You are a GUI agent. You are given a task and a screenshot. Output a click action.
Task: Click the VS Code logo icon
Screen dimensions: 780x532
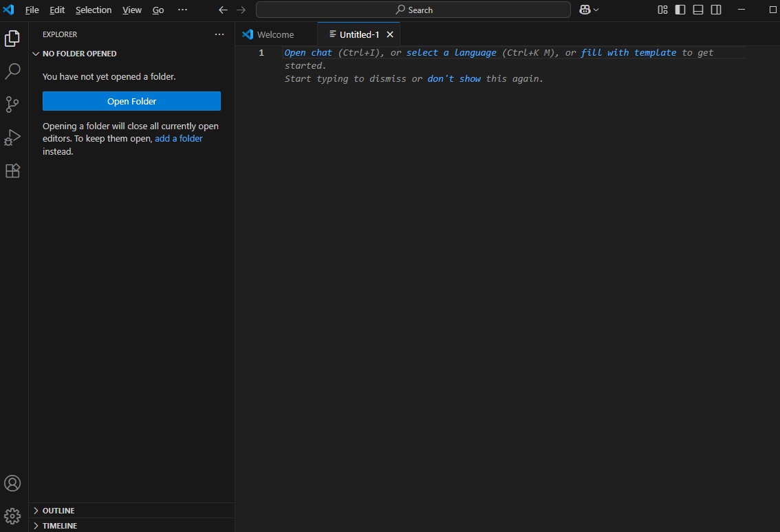point(8,10)
